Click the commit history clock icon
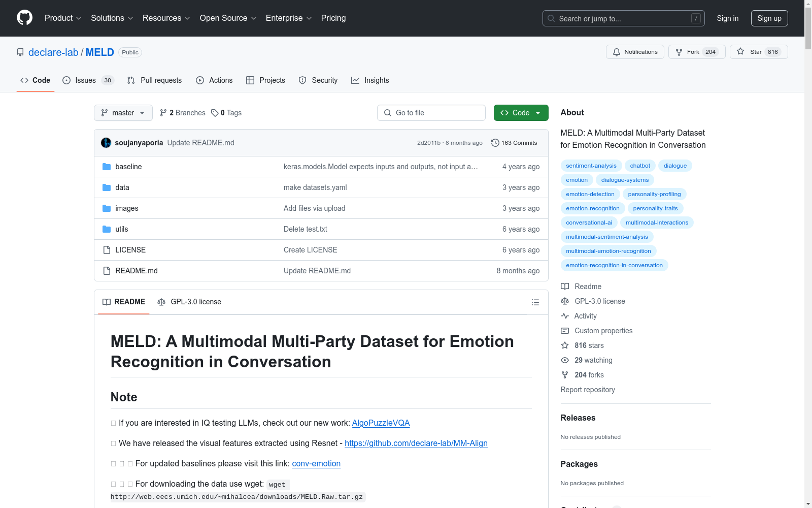Image resolution: width=812 pixels, height=508 pixels. pyautogui.click(x=495, y=143)
